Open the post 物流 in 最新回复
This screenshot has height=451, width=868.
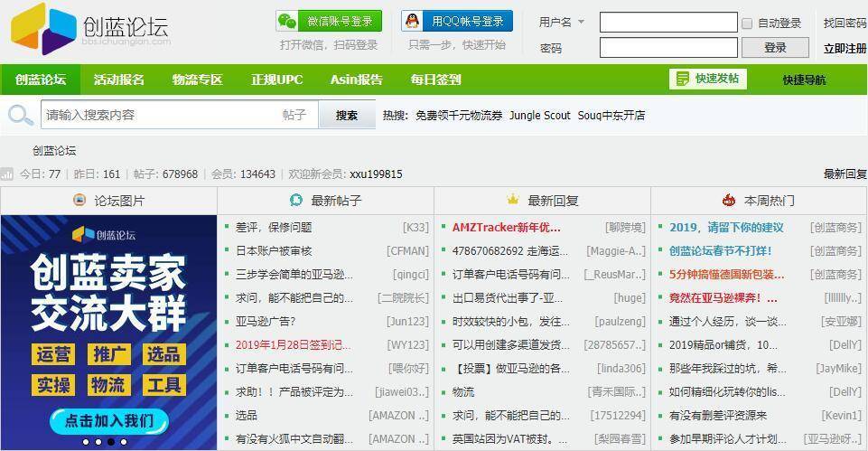463,391
